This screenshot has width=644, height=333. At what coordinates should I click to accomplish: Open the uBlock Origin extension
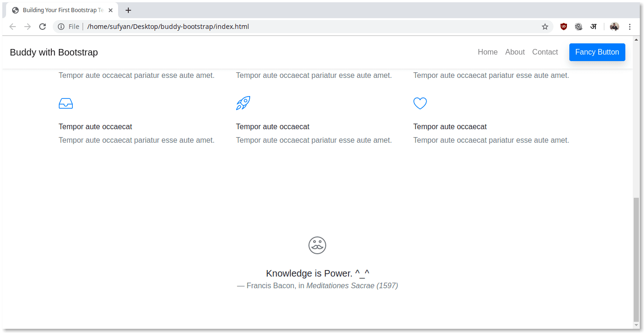pyautogui.click(x=564, y=27)
